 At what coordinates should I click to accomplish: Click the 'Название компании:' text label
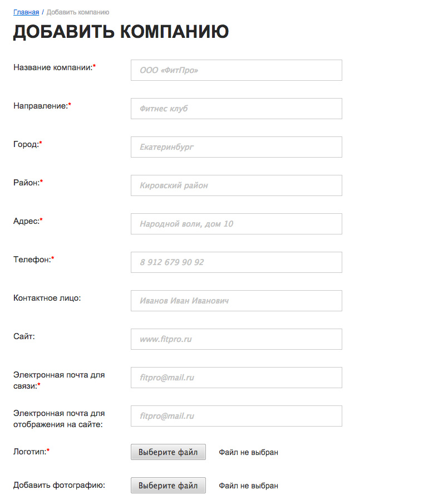[53, 67]
